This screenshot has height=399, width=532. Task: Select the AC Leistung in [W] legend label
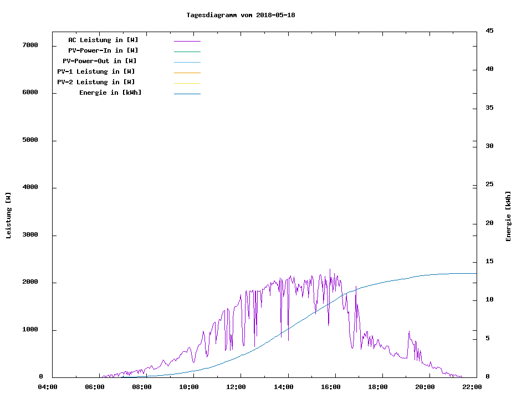tap(103, 40)
